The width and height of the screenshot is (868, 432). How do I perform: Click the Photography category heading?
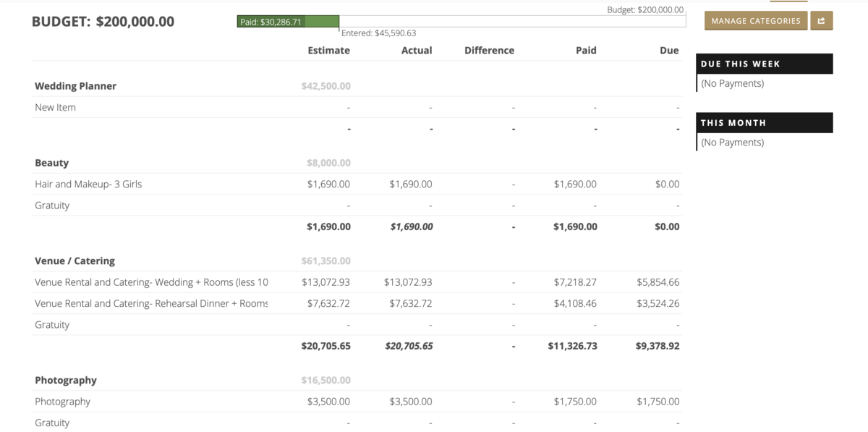tap(65, 380)
